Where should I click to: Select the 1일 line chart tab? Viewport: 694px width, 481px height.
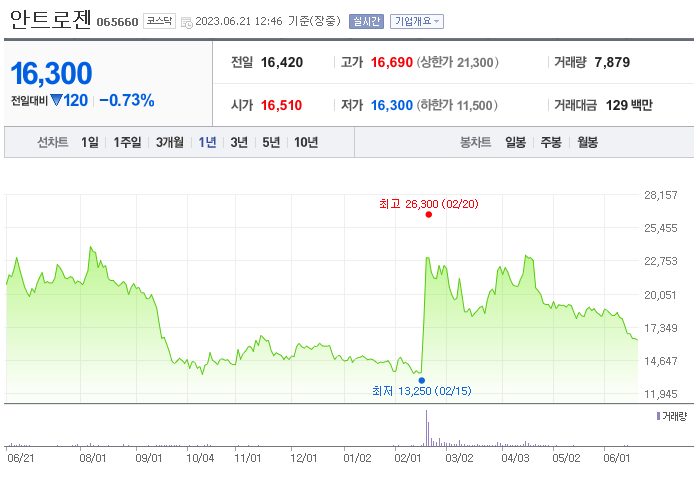(x=90, y=142)
